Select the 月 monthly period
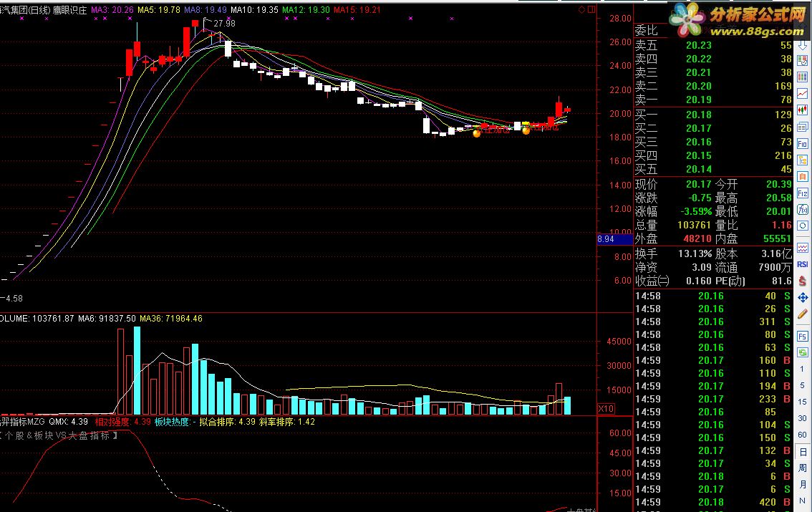This screenshot has height=512, width=812. pos(802,485)
